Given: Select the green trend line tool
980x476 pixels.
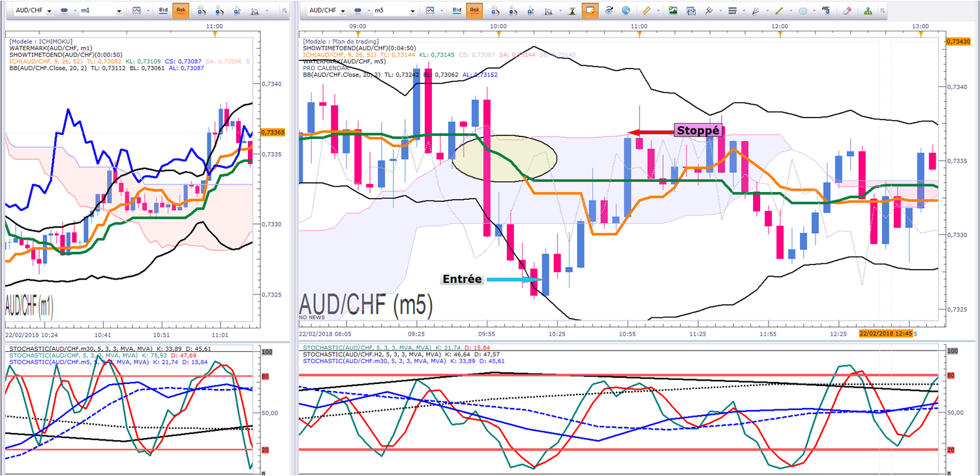Looking at the screenshot, I should pyautogui.click(x=779, y=10).
